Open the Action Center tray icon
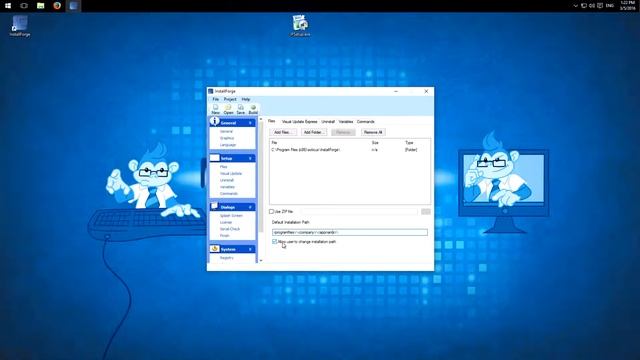This screenshot has width=640, height=360. [600, 6]
